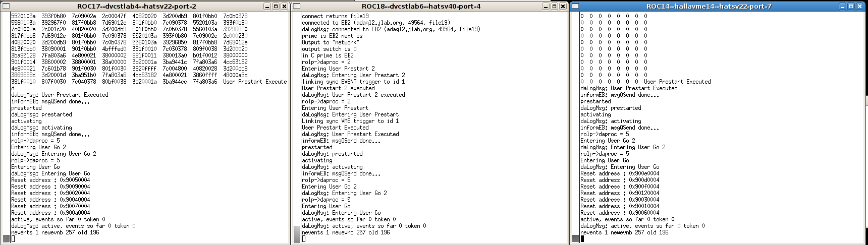Click the cursor prompt in ROC18 terminal

[303, 239]
